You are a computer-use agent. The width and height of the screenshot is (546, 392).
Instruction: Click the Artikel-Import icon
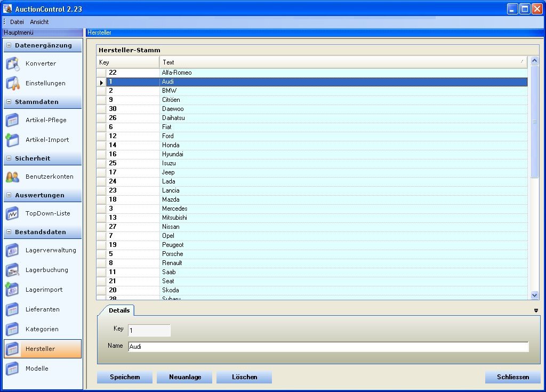13,140
